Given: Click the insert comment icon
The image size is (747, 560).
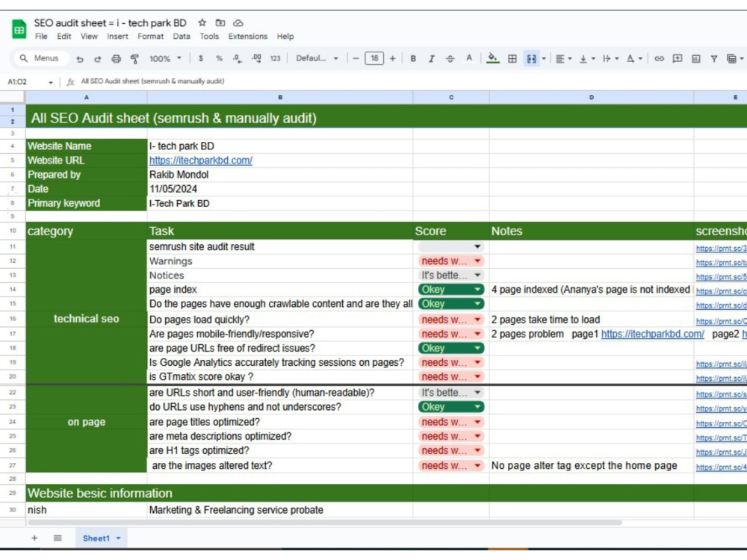Looking at the screenshot, I should [x=677, y=58].
